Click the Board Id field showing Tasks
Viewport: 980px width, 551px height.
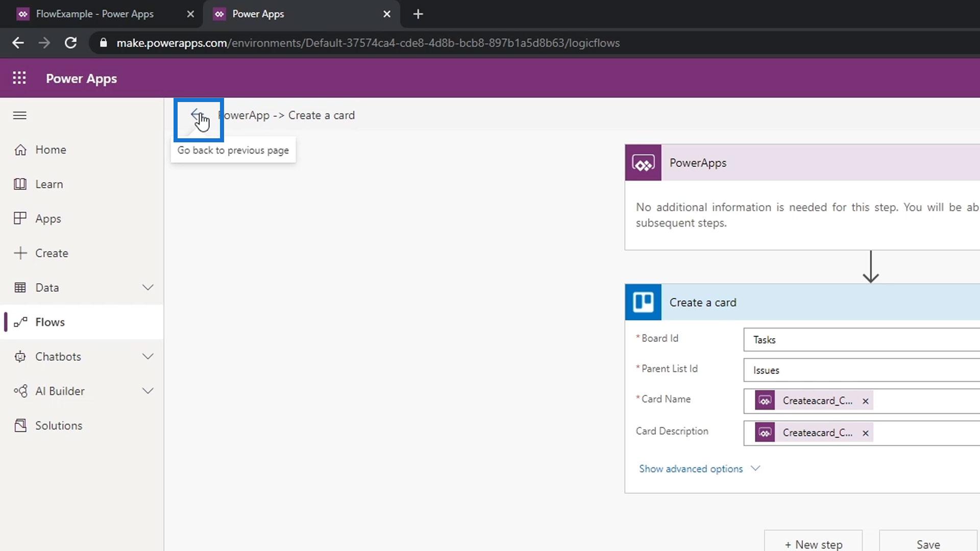tap(863, 340)
